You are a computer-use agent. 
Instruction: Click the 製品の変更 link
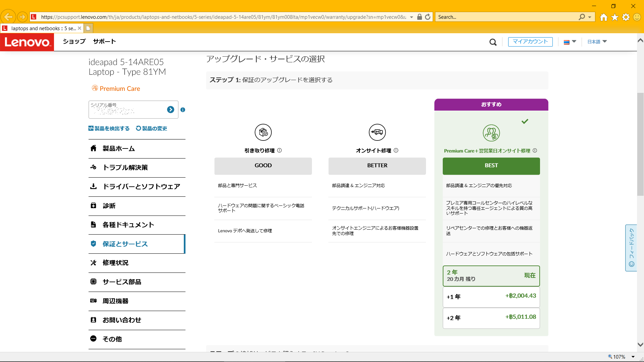[151, 128]
